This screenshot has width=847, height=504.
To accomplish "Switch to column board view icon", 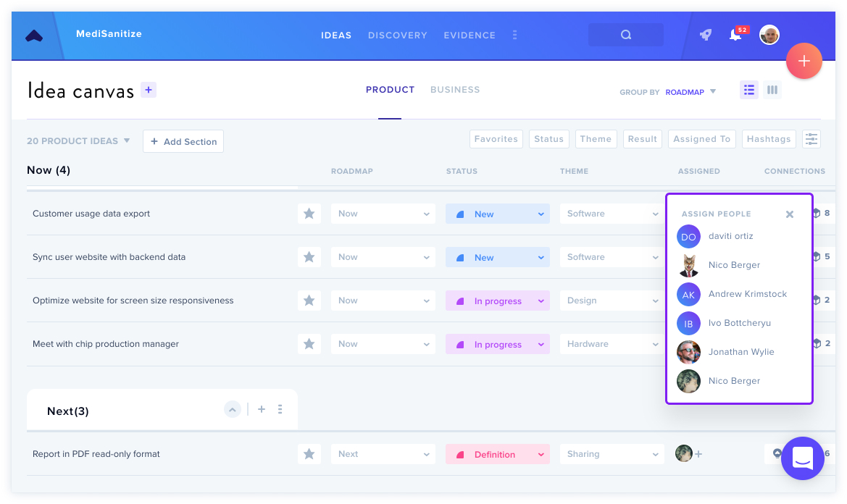I will coord(772,90).
